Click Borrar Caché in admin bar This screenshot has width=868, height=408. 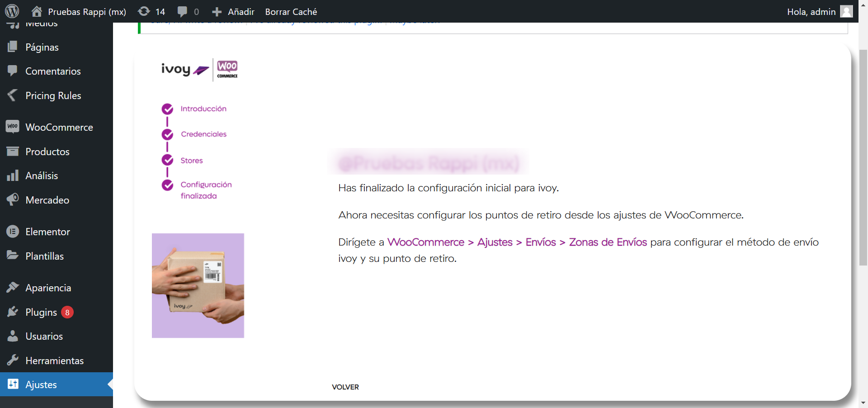point(291,12)
